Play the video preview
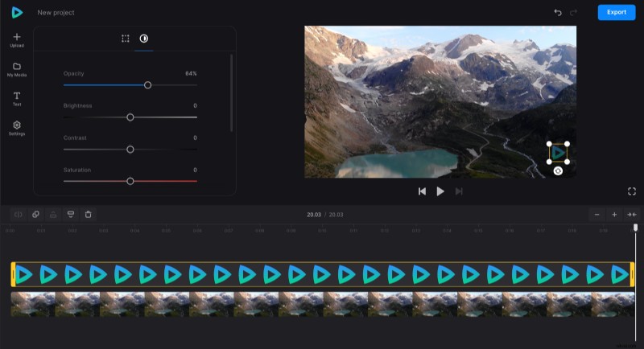This screenshot has height=349, width=644. (440, 191)
